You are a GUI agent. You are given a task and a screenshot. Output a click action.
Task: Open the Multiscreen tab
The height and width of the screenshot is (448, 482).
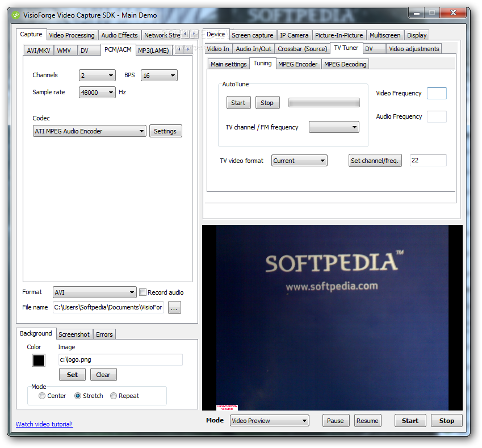[x=385, y=35]
